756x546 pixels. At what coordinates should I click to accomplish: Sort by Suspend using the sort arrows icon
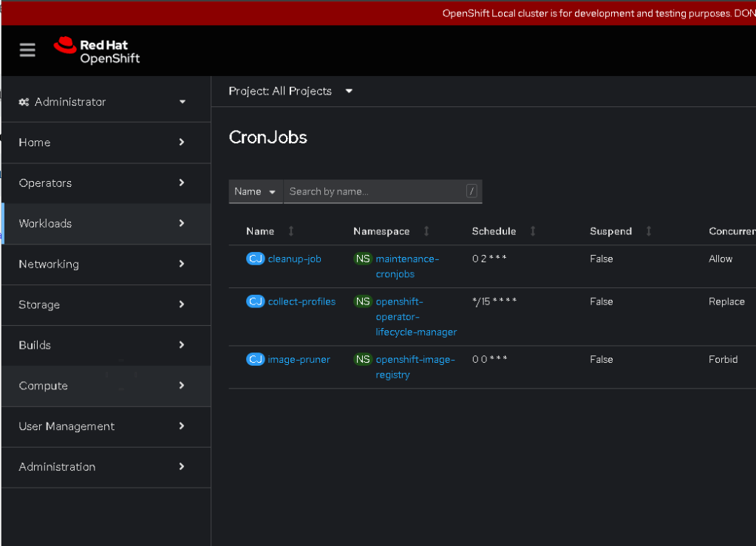(649, 231)
